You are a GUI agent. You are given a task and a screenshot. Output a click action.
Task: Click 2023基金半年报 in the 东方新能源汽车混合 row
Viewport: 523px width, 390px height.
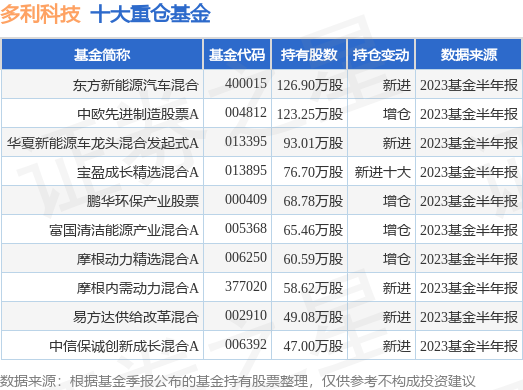coord(469,85)
